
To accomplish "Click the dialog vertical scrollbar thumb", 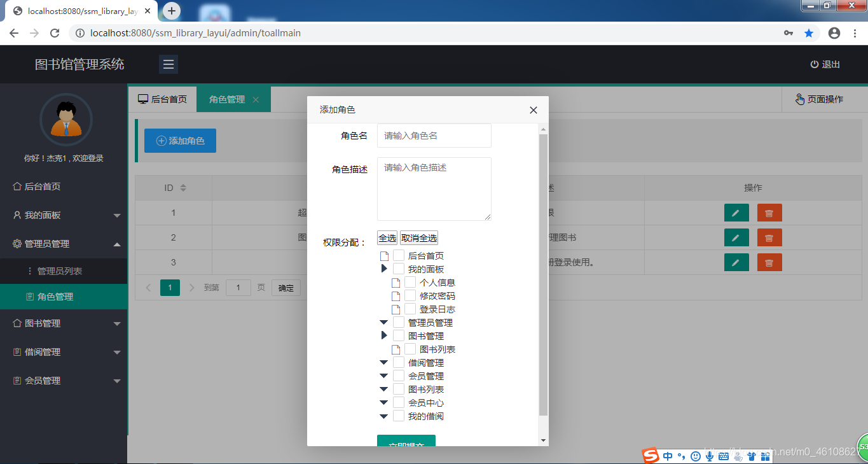I will (543, 275).
